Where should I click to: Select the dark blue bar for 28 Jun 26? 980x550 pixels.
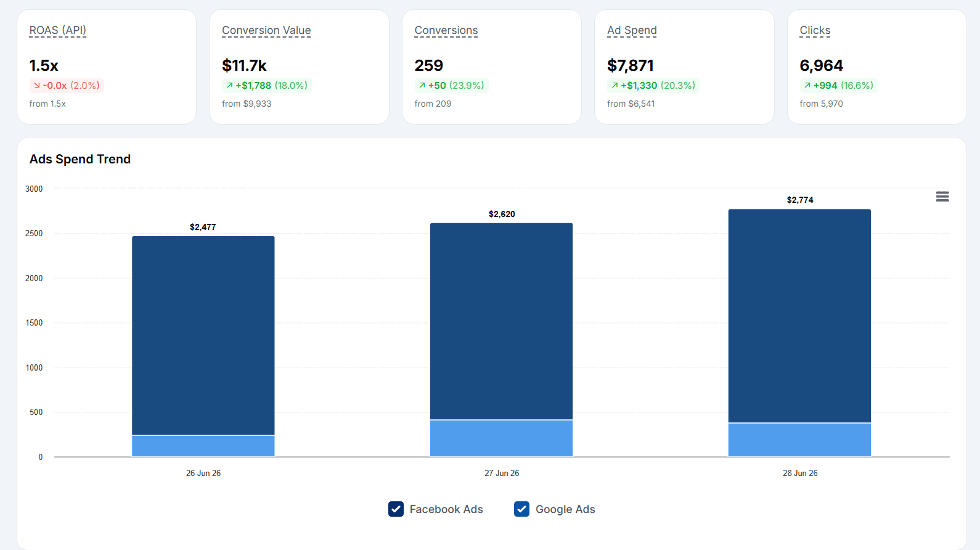[x=800, y=316]
